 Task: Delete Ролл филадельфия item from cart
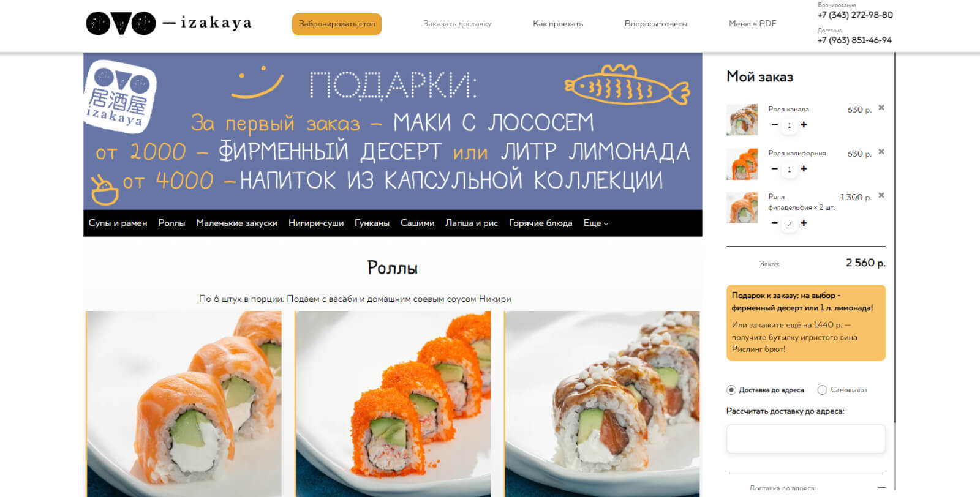pos(881,196)
